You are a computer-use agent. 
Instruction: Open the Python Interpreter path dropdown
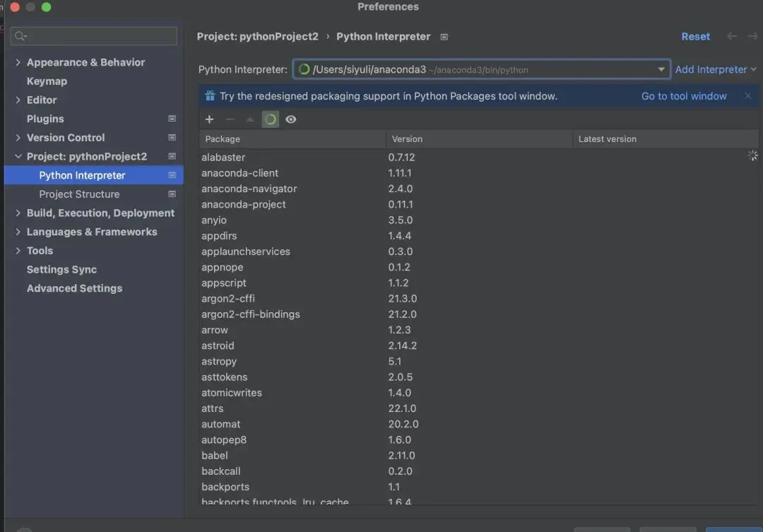tap(661, 69)
